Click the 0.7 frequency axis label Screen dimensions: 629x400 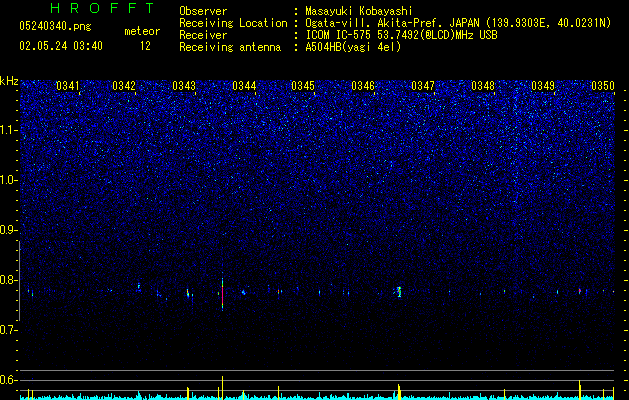8,330
